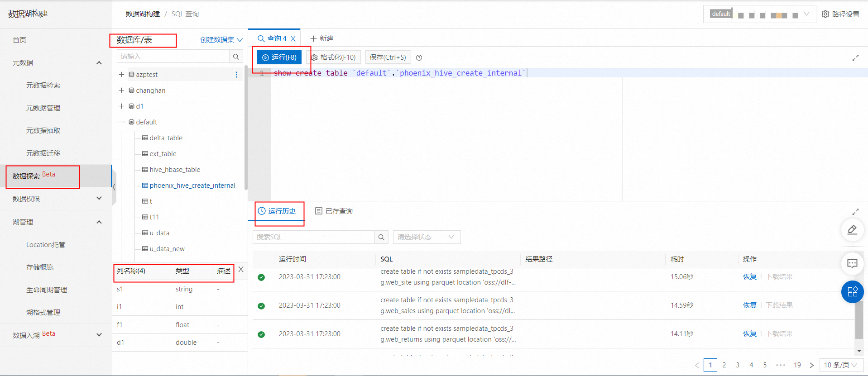Expand the changhan database node

[x=121, y=90]
